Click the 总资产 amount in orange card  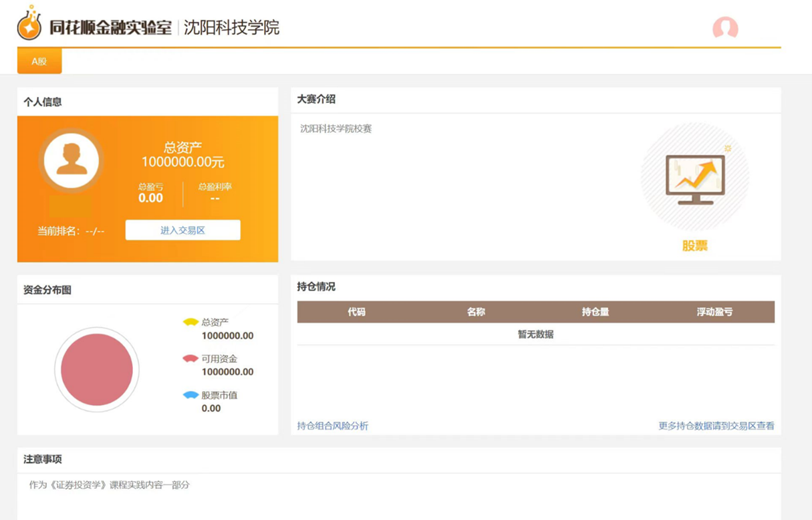(x=182, y=162)
